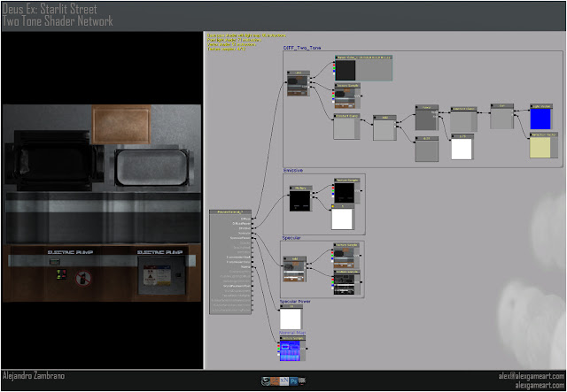
Task: Open the alex@alexgameart.com email link
Action: coord(532,376)
